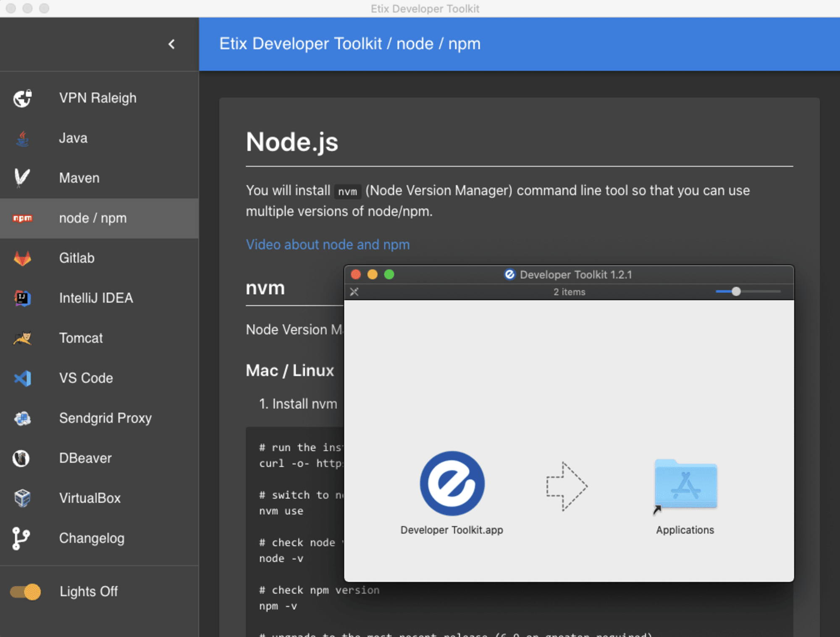Minimize the Developer Toolkit 1.2.1 window

pyautogui.click(x=373, y=274)
